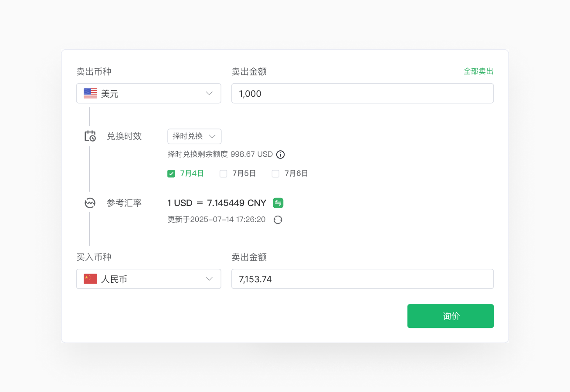Click the 1 USD = 7.145449 CNY rate text
Screen dimensions: 570x392
click(217, 203)
